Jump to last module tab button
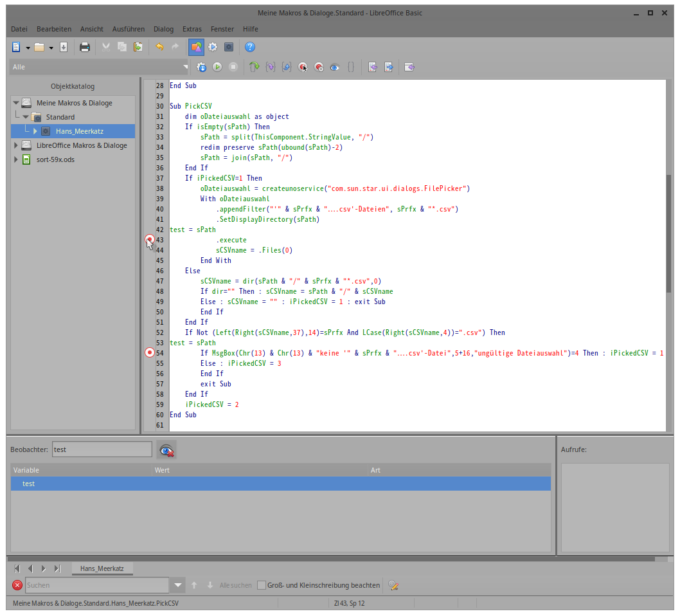680x616 pixels. tap(57, 568)
